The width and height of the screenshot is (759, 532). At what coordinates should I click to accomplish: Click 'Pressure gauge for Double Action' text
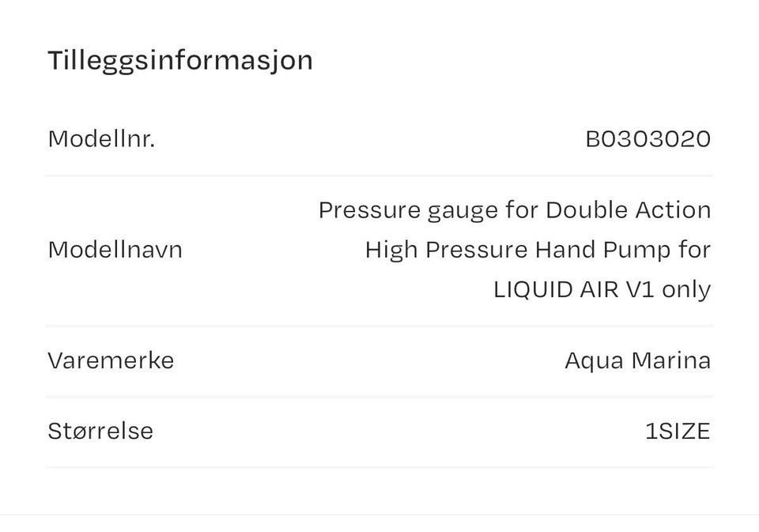pyautogui.click(x=514, y=210)
